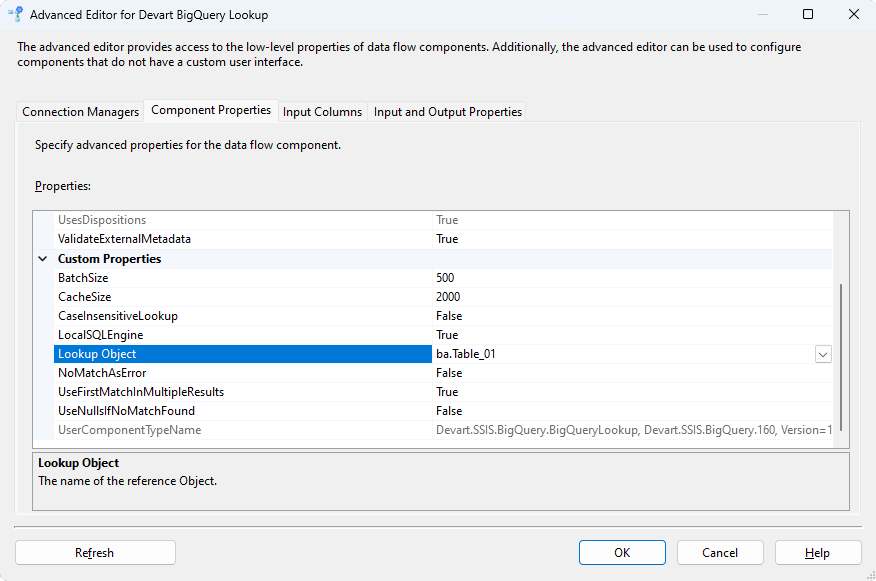Image resolution: width=876 pixels, height=581 pixels.
Task: Click the Refresh button
Action: (x=95, y=553)
